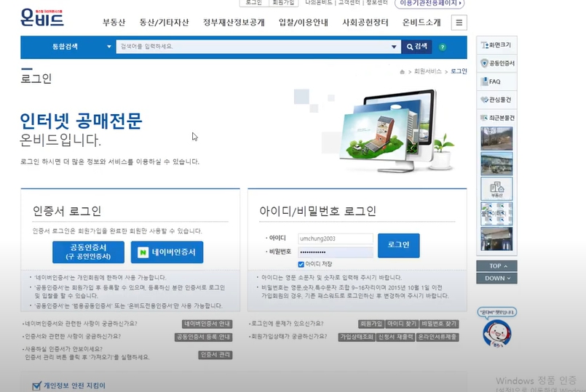Open second recently viewed building thumbnail
The width and height of the screenshot is (586, 392).
(x=496, y=164)
